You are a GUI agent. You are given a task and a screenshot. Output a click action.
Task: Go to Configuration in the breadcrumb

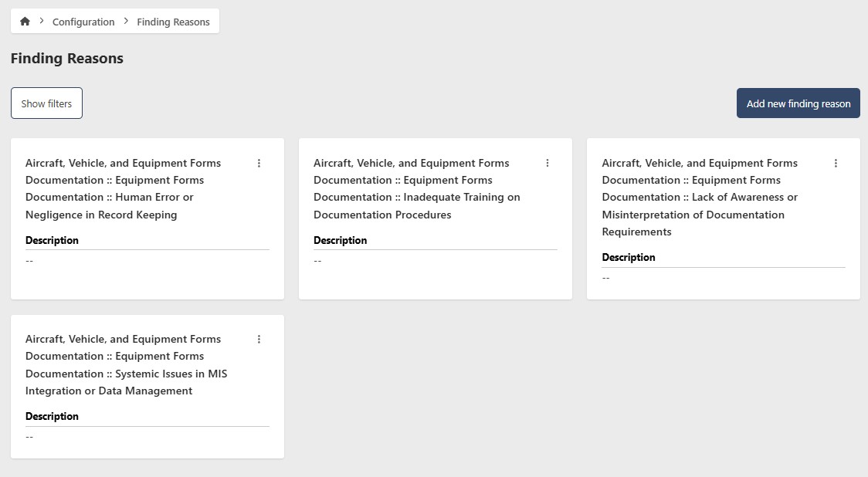83,22
